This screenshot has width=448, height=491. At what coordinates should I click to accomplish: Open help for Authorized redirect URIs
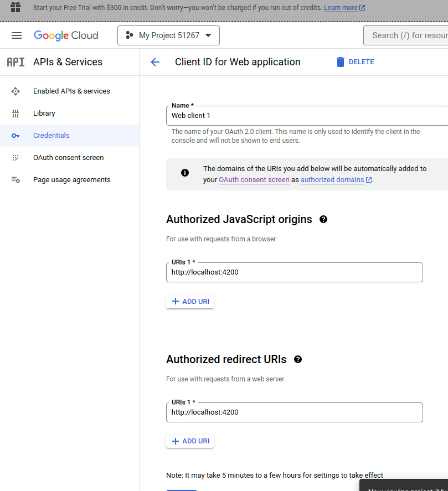tap(298, 359)
